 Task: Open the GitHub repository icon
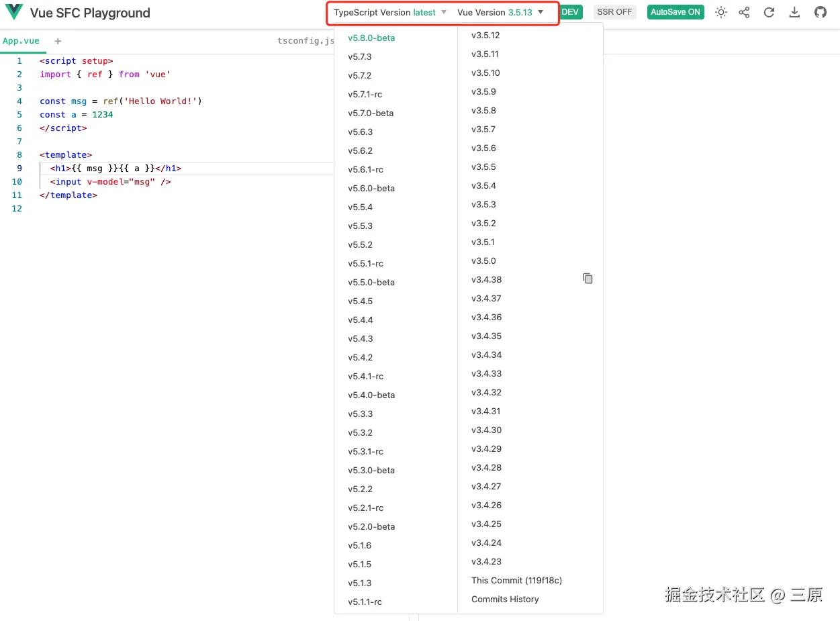click(820, 12)
